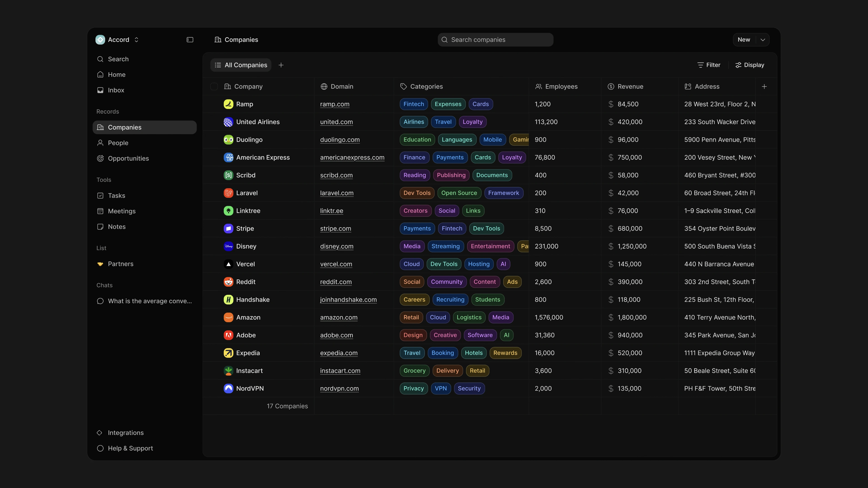Open Tasks in the Tools section
868x488 pixels.
(x=145, y=196)
